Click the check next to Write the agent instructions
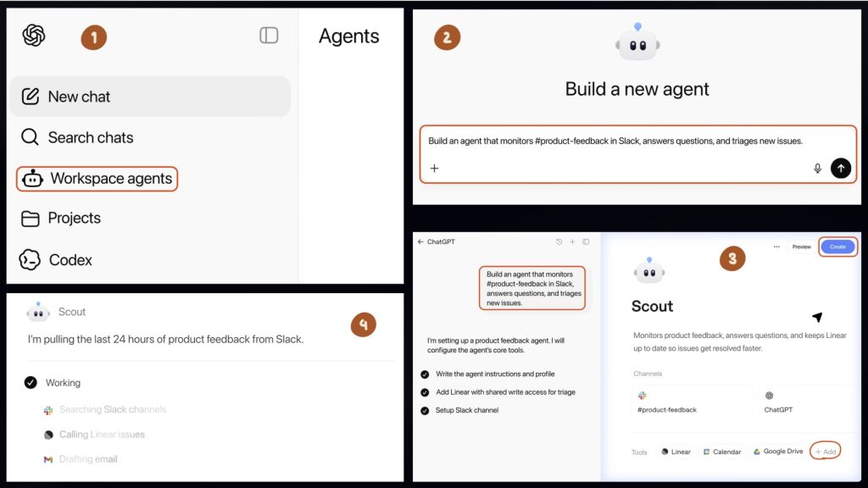The width and height of the screenshot is (868, 488). (x=425, y=374)
